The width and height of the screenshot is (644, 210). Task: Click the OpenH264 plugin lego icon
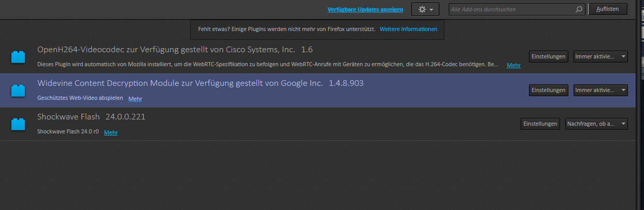pos(18,56)
